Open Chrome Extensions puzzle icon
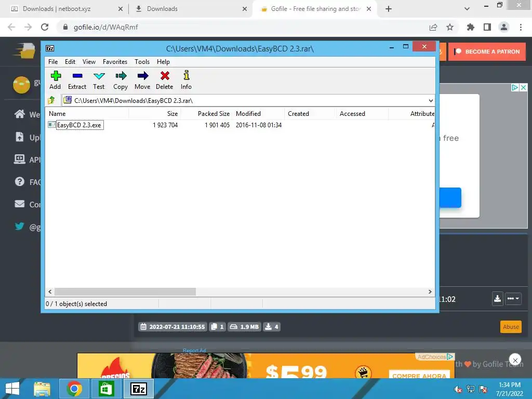Image resolution: width=532 pixels, height=399 pixels. (471, 27)
